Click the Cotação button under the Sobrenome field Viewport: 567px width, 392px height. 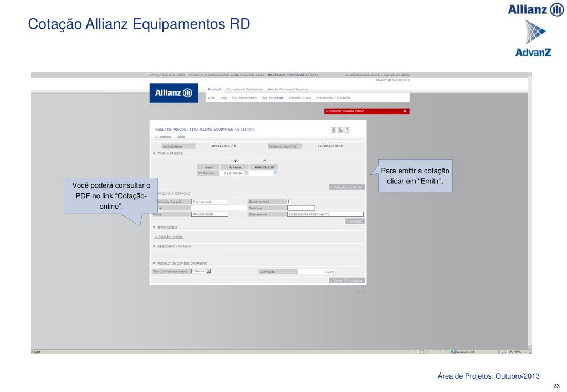point(355,221)
